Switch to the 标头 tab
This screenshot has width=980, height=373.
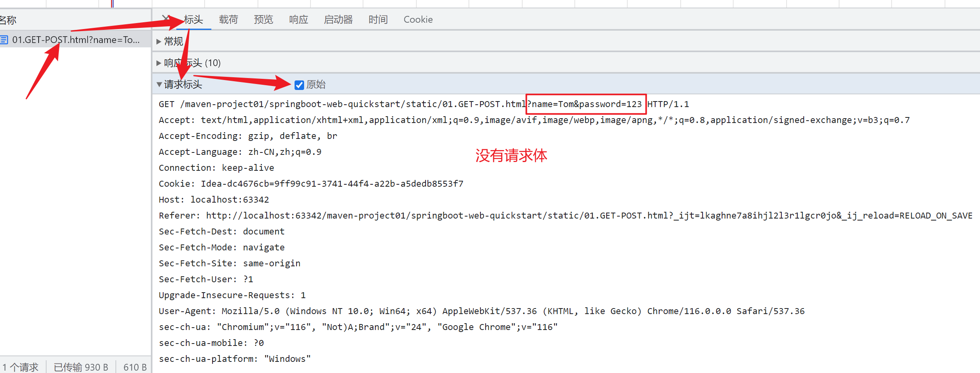[x=193, y=19]
